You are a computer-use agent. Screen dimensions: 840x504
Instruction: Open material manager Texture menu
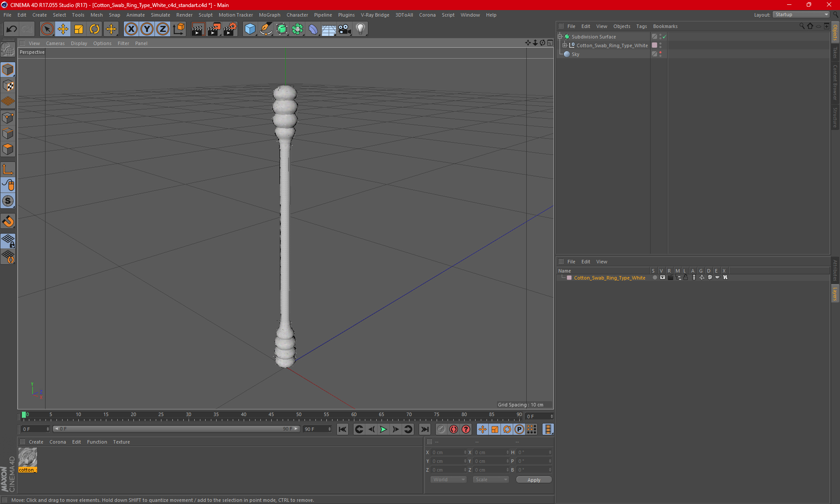(x=121, y=442)
